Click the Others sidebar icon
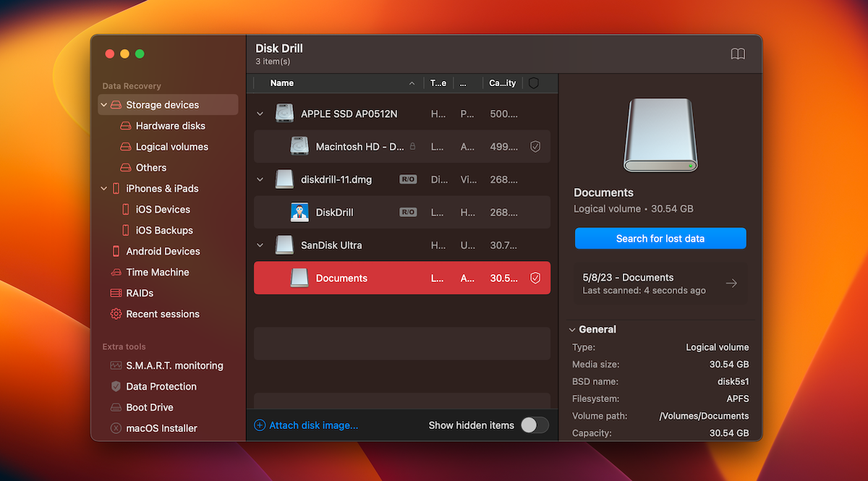Image resolution: width=868 pixels, height=481 pixels. pos(126,168)
